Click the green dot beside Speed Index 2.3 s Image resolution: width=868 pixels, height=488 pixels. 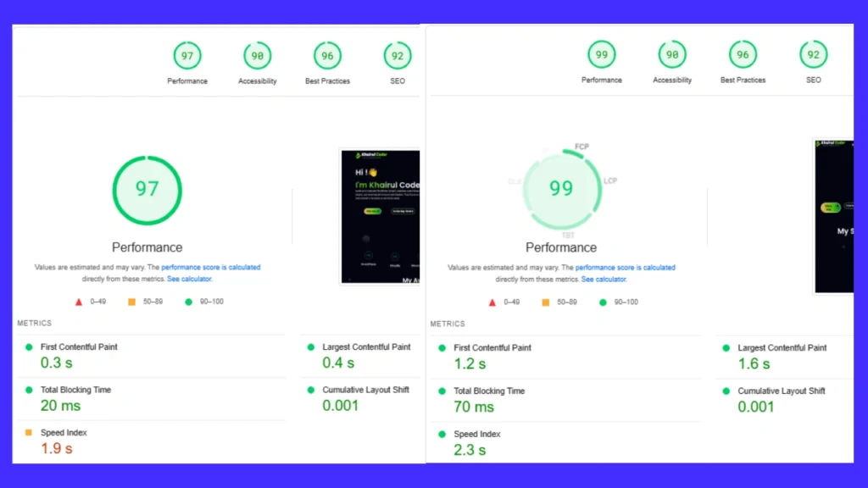pyautogui.click(x=442, y=435)
